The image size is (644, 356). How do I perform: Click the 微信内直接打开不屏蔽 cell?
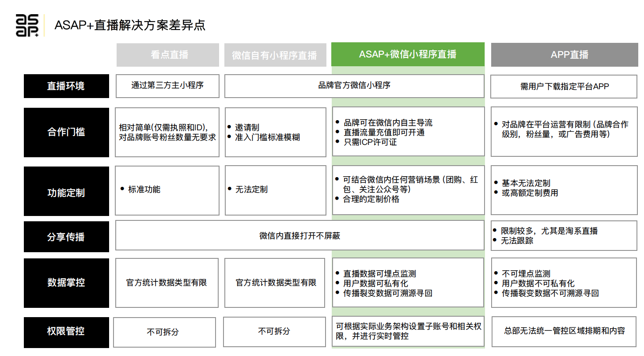[x=299, y=236]
